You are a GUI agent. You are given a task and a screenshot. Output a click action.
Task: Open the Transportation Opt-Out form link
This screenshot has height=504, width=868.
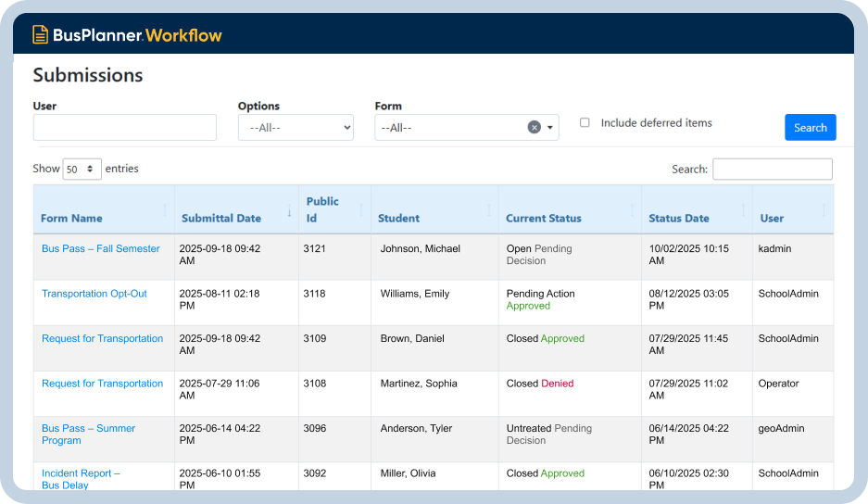coord(94,294)
